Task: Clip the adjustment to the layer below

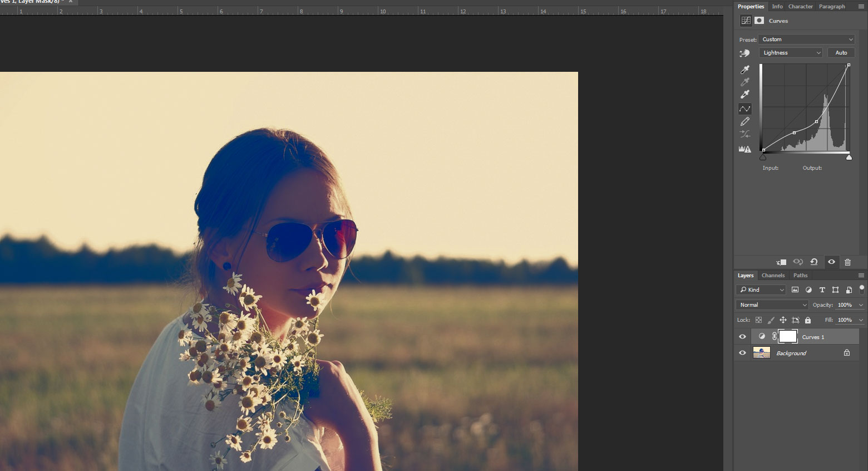Action: pyautogui.click(x=781, y=262)
